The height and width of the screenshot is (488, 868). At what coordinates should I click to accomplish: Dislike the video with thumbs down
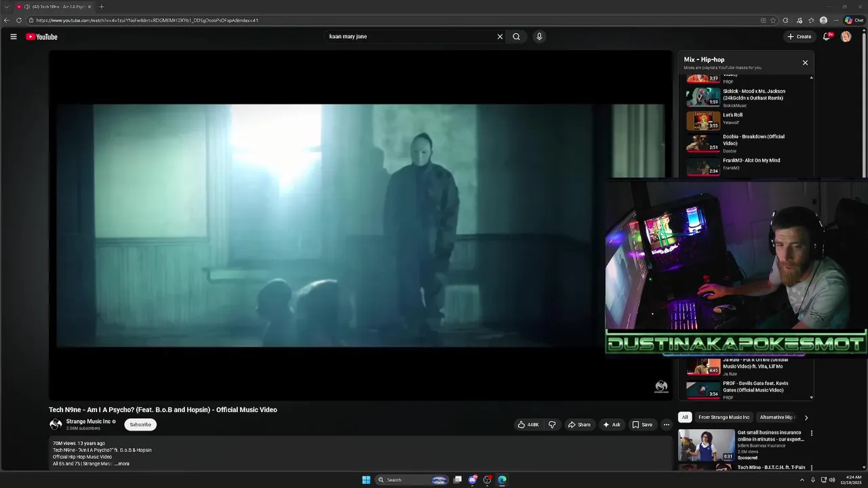pyautogui.click(x=552, y=425)
